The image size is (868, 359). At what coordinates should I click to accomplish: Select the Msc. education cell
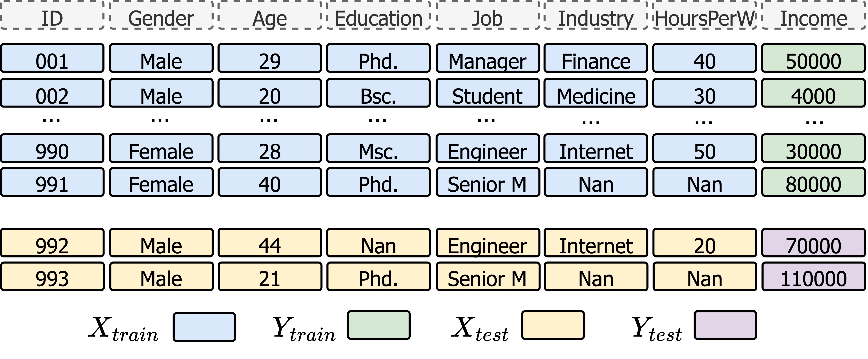click(378, 149)
